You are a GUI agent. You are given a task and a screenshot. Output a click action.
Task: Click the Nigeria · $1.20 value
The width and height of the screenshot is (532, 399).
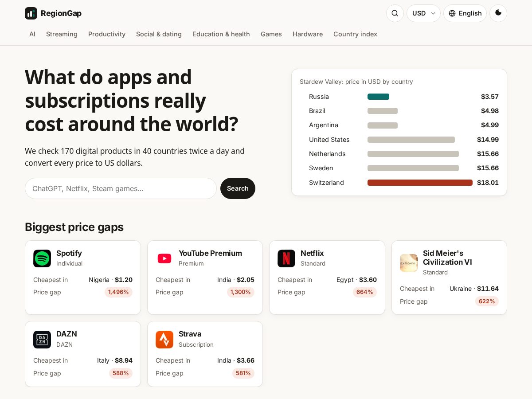click(x=110, y=280)
